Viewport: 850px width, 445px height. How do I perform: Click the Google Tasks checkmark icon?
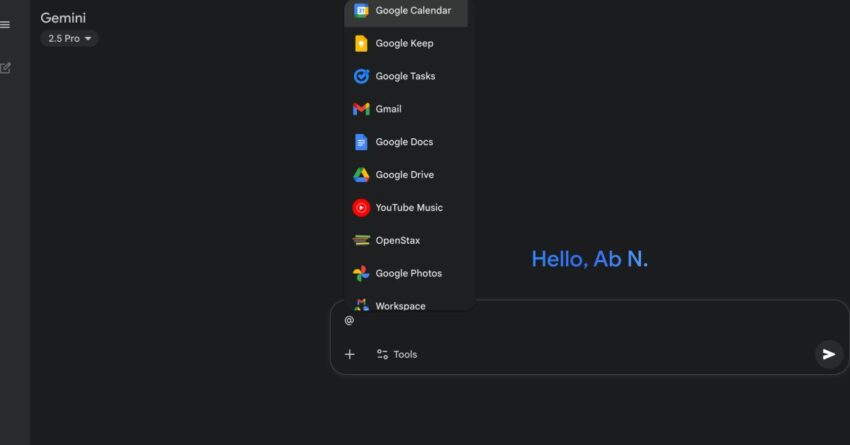[361, 77]
